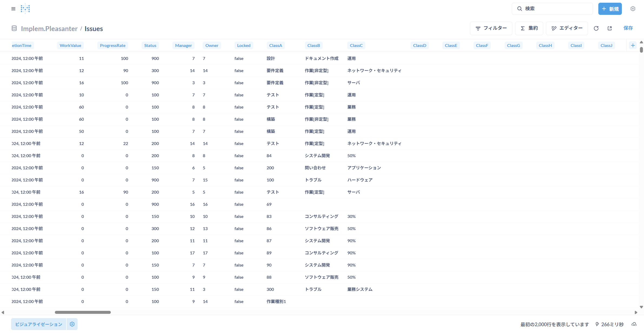The image size is (644, 333).
Task: Click the add column plus icon
Action: click(633, 45)
